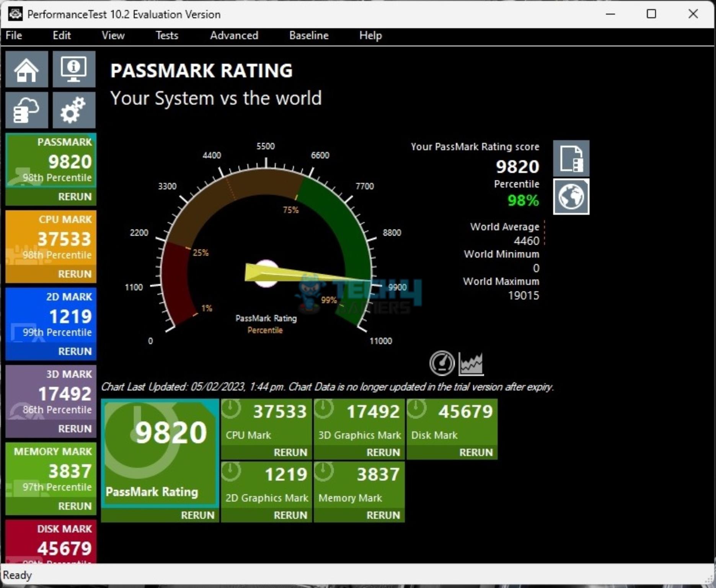Open the settings gears icon
716x588 pixels.
74,110
